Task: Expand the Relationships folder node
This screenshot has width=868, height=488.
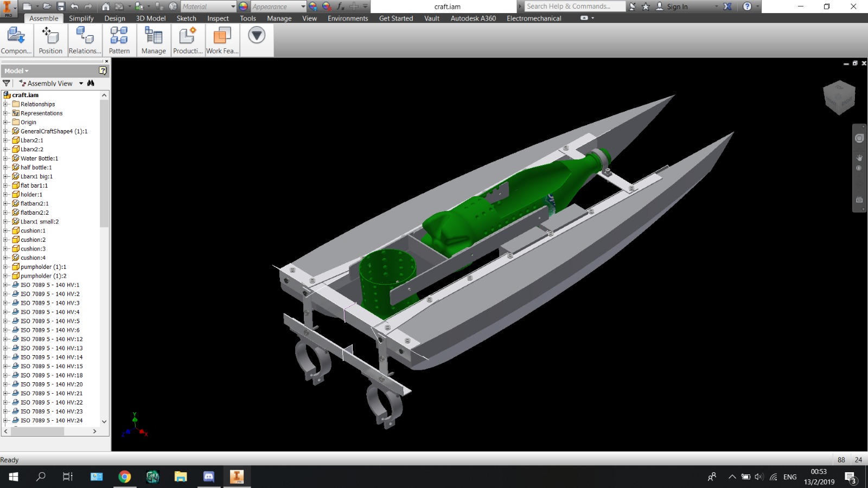Action: pos(5,104)
